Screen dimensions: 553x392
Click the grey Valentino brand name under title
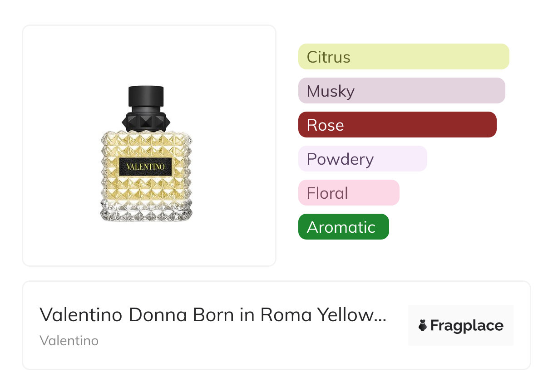69,341
